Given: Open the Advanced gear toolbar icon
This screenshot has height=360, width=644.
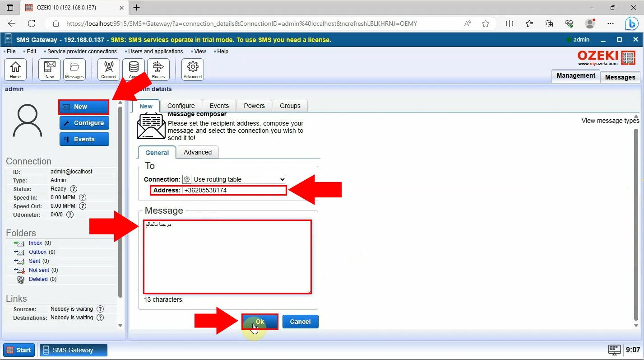Looking at the screenshot, I should click(x=193, y=70).
